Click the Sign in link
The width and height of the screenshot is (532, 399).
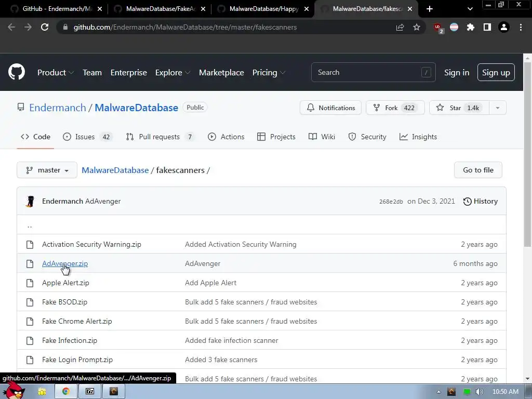(x=457, y=72)
